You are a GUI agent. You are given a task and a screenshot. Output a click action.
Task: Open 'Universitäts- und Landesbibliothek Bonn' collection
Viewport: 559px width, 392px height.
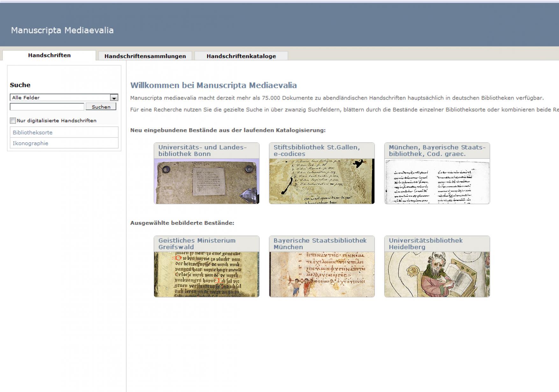coord(203,150)
